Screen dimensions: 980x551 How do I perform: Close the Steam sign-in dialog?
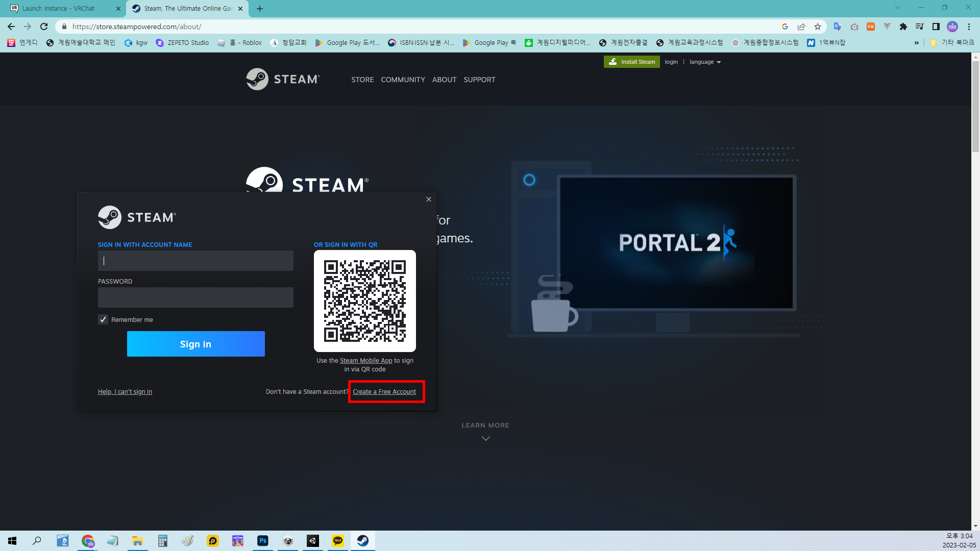pos(429,199)
